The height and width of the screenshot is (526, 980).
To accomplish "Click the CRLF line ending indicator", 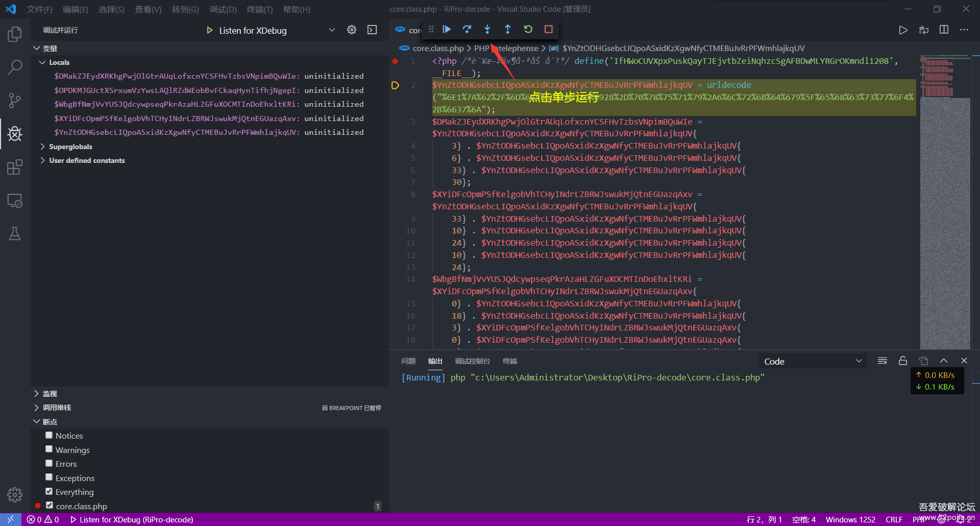I will 894,520.
